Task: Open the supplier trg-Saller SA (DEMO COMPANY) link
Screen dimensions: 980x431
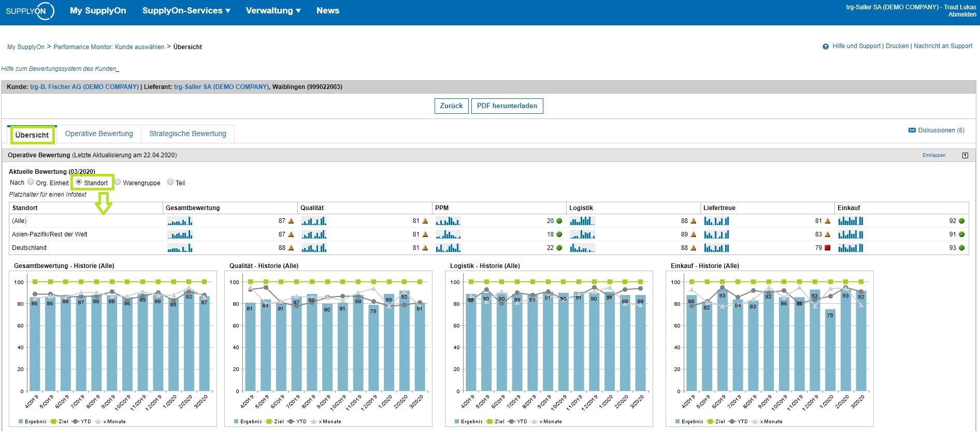Action: pos(221,87)
